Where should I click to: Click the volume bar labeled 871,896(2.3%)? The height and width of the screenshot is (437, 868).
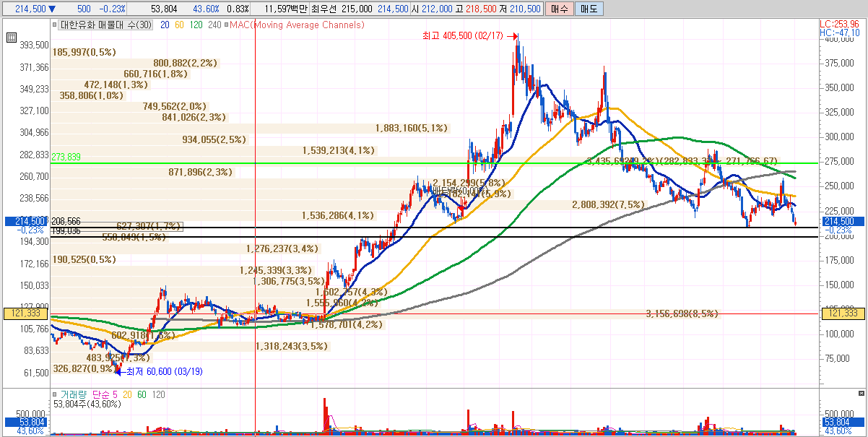201,172
